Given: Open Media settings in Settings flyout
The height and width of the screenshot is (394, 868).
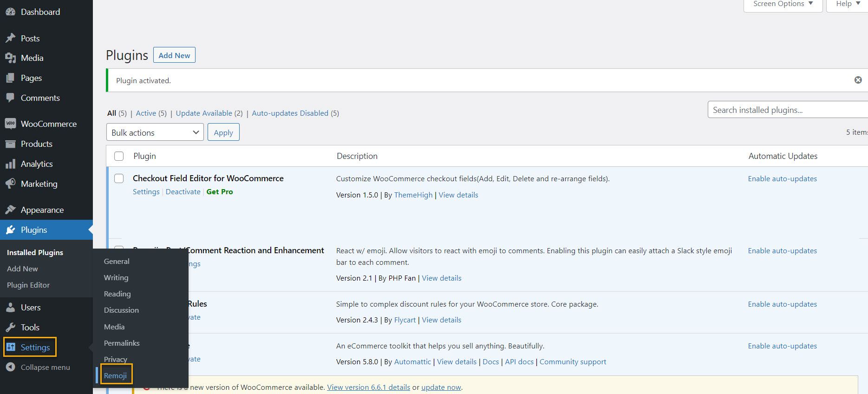Looking at the screenshot, I should point(114,327).
